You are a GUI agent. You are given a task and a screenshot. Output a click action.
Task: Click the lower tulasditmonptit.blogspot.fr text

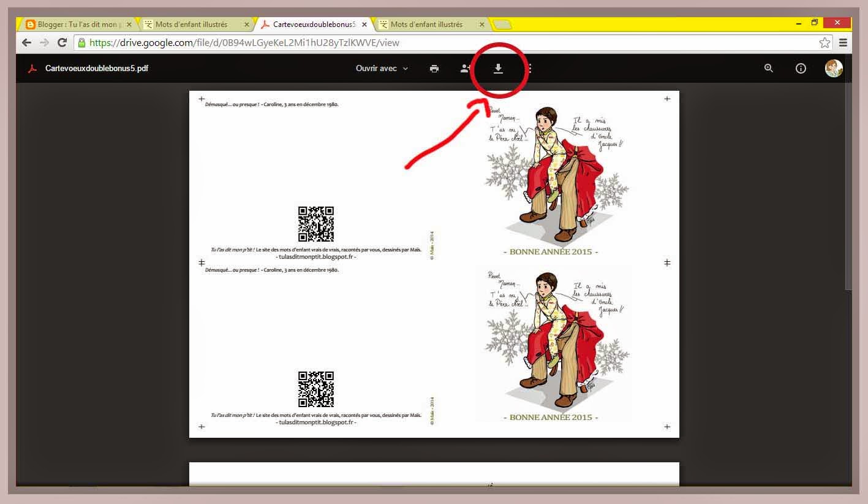316,422
